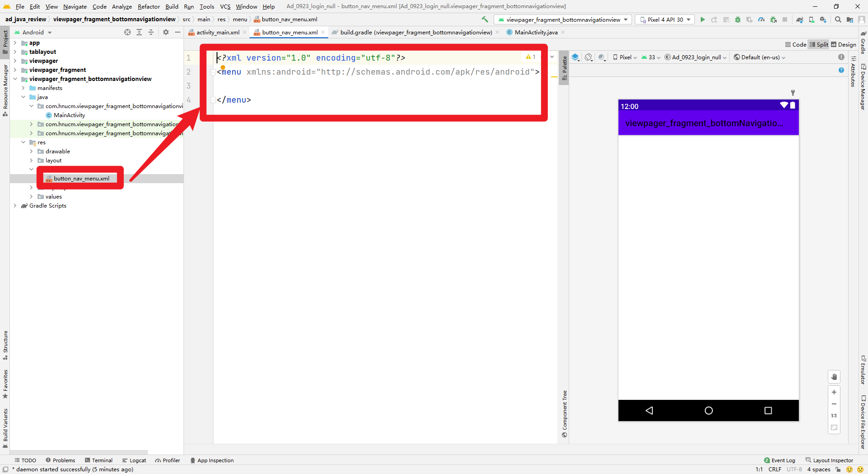Open Select Design Surface layers icon
This screenshot has height=474, width=868.
click(576, 57)
